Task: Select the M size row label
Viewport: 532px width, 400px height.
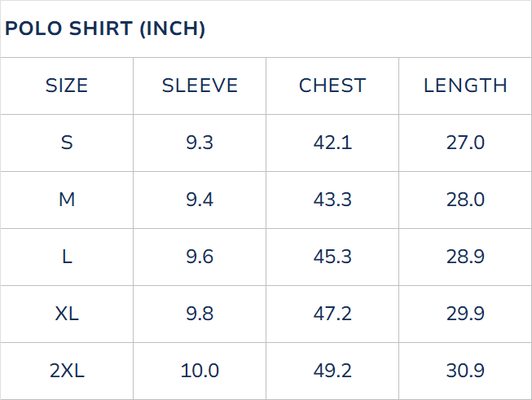Action: click(x=67, y=200)
